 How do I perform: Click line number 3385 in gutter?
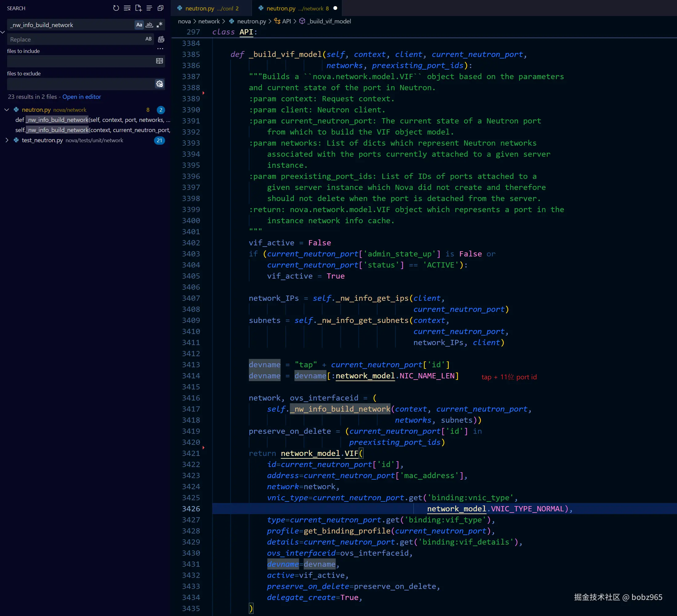tap(191, 54)
